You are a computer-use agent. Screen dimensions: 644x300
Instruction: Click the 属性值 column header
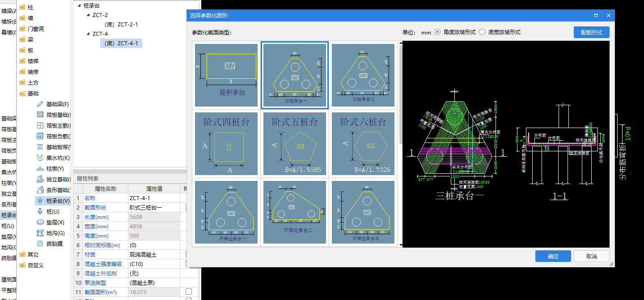154,189
